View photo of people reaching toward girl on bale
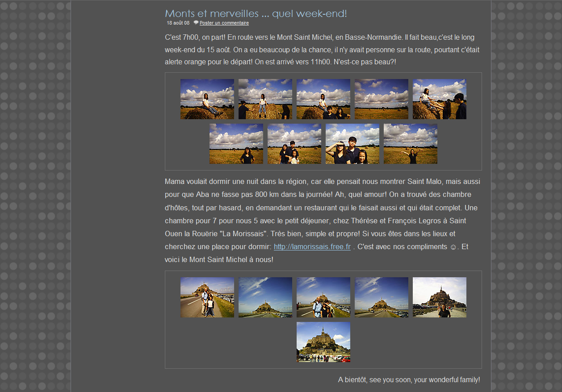Viewport: 562px width, 392px height. tap(439, 99)
